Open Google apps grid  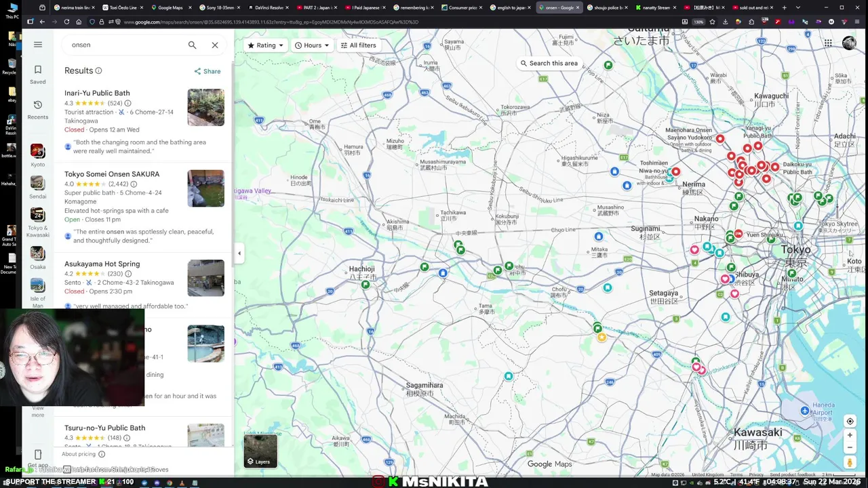(828, 43)
